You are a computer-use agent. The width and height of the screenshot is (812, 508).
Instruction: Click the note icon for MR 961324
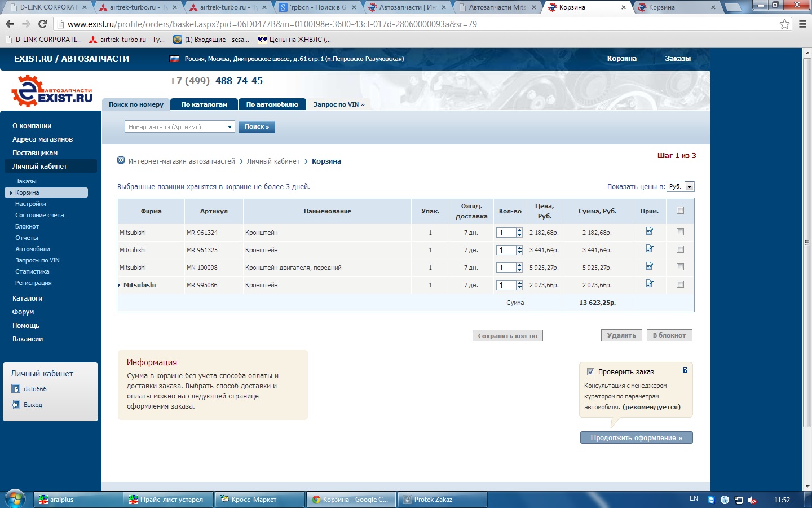pyautogui.click(x=650, y=231)
